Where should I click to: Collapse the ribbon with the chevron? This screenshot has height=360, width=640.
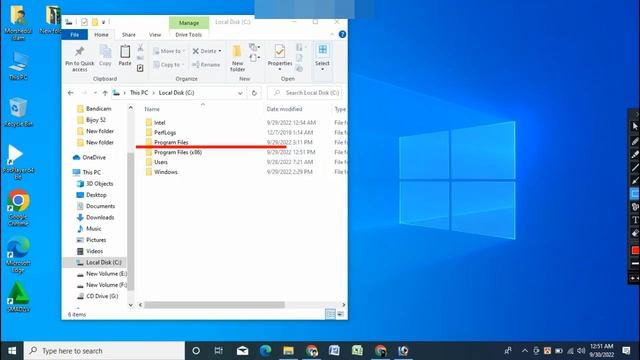[332, 35]
